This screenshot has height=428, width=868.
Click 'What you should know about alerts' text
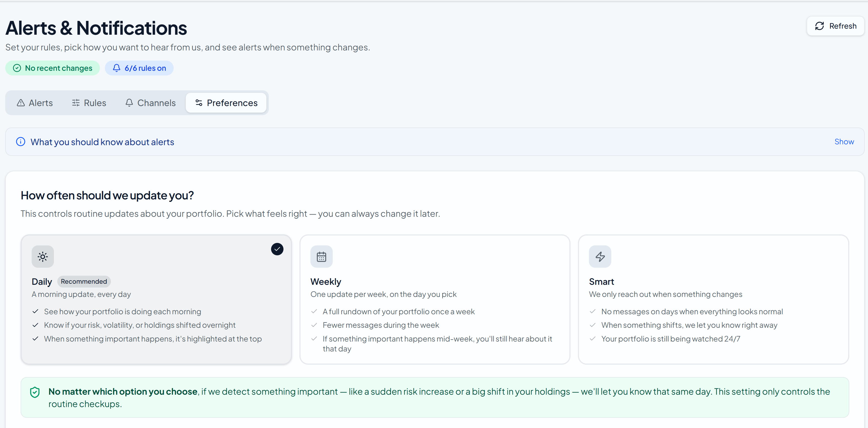click(102, 142)
